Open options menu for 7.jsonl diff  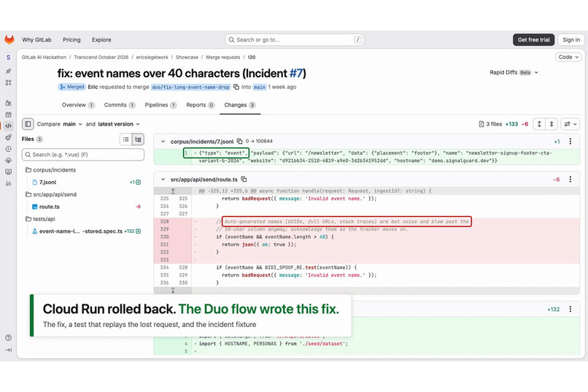(570, 142)
